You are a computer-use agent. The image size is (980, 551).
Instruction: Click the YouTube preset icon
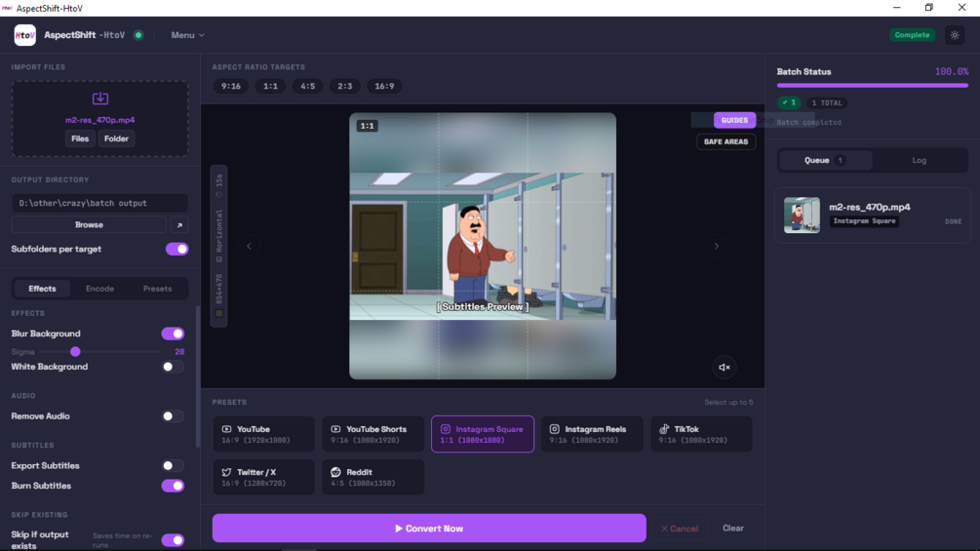click(226, 429)
